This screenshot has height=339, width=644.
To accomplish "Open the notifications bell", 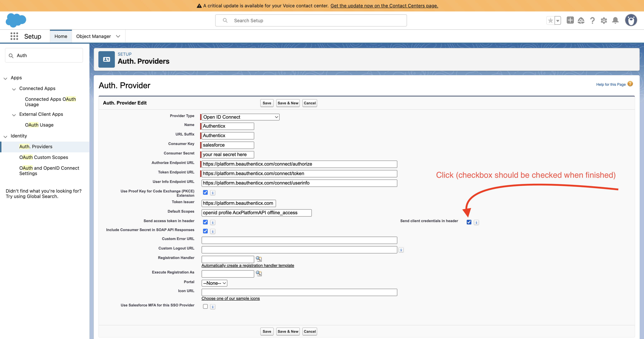I will (615, 21).
